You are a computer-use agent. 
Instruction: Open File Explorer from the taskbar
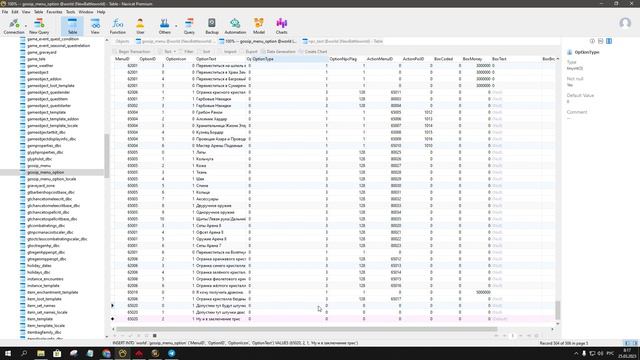click(41, 353)
